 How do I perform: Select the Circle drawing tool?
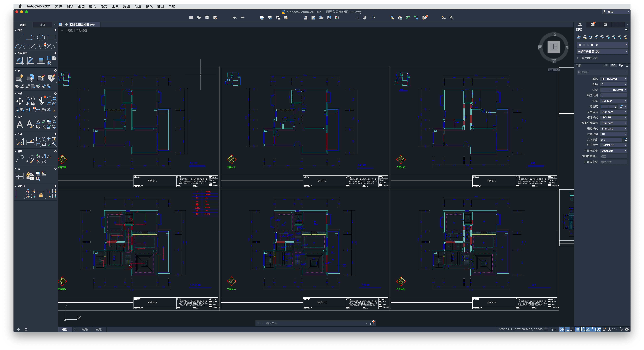[41, 38]
